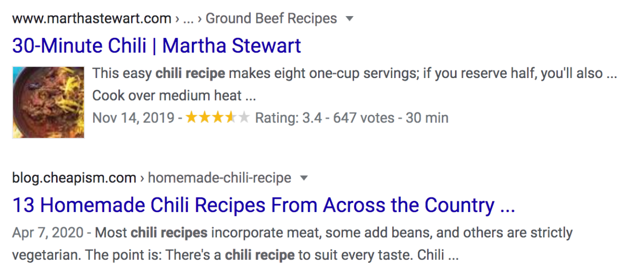Select the homemade-chili-recipe breadcrumb path
Image resolution: width=644 pixels, height=275 pixels.
point(219,178)
